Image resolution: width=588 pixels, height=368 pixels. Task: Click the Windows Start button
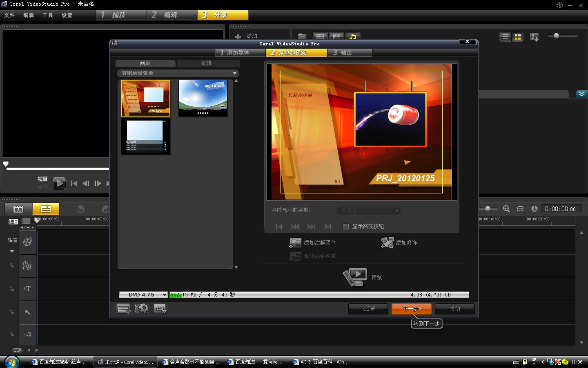(12, 362)
